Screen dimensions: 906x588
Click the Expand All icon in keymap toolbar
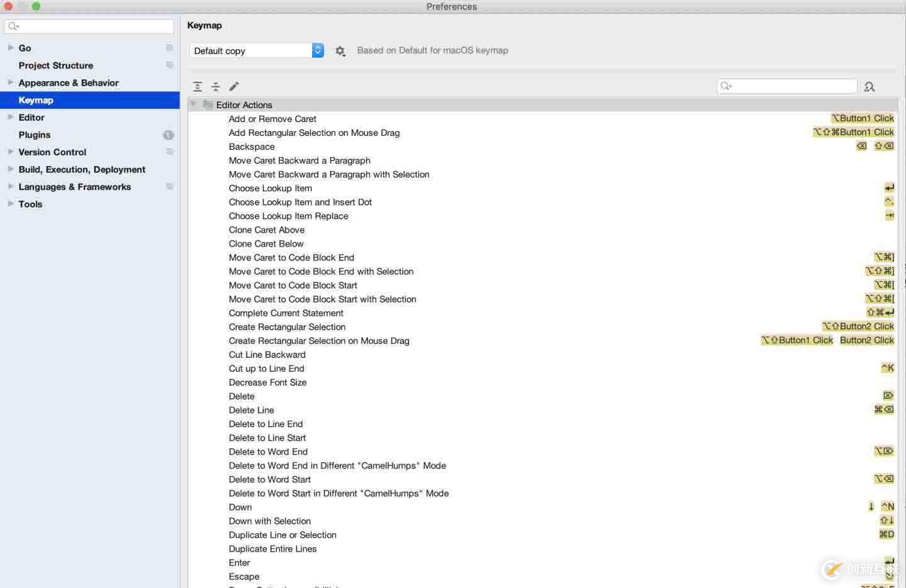point(198,86)
